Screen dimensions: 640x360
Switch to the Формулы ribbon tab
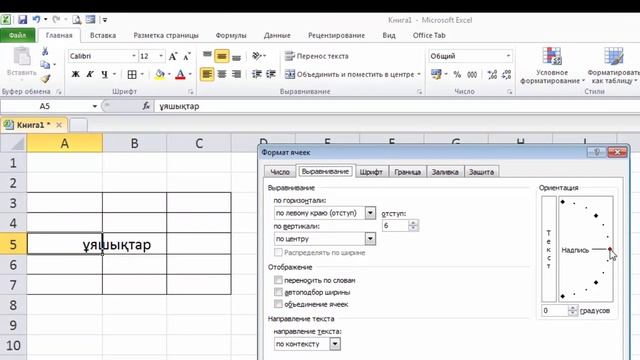click(231, 36)
